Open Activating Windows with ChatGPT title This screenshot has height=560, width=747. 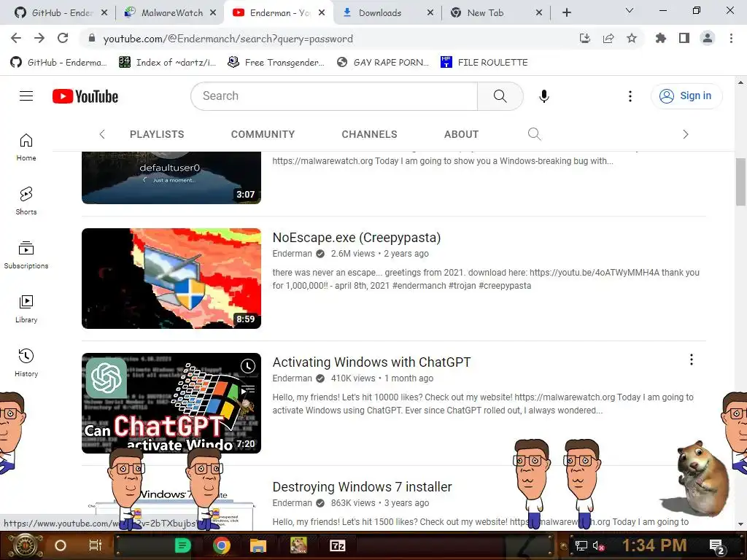tap(371, 362)
